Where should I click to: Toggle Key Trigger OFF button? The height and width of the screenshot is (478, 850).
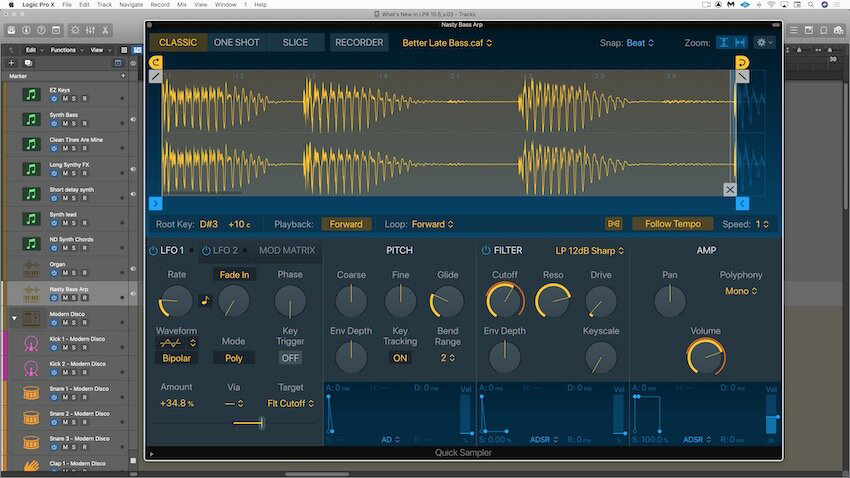click(x=290, y=358)
